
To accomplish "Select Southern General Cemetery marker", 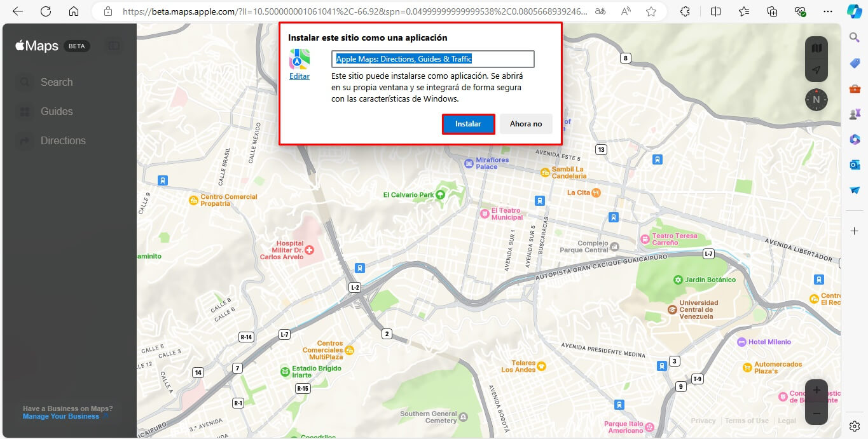I will (x=464, y=417).
